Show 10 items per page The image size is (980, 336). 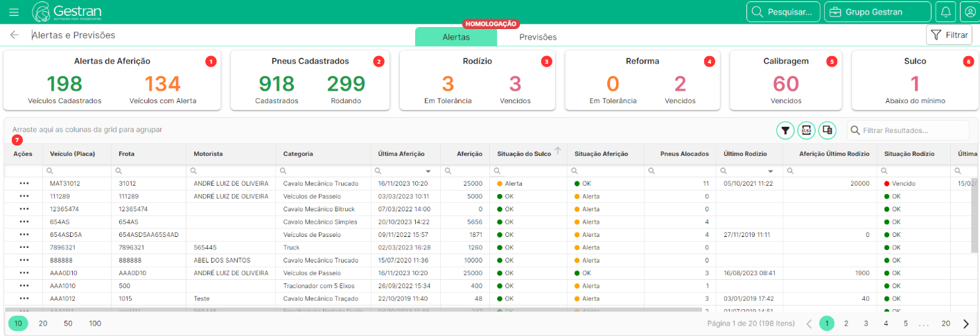click(x=18, y=324)
